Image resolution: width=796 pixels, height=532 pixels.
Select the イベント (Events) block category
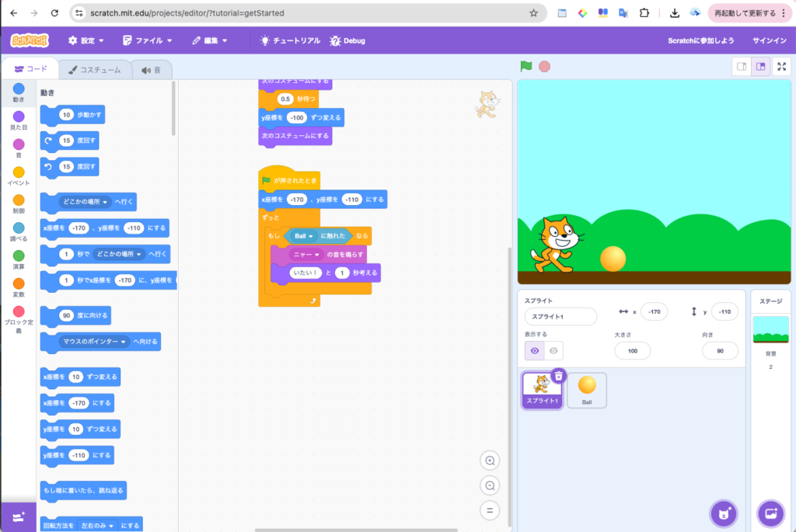click(x=19, y=176)
